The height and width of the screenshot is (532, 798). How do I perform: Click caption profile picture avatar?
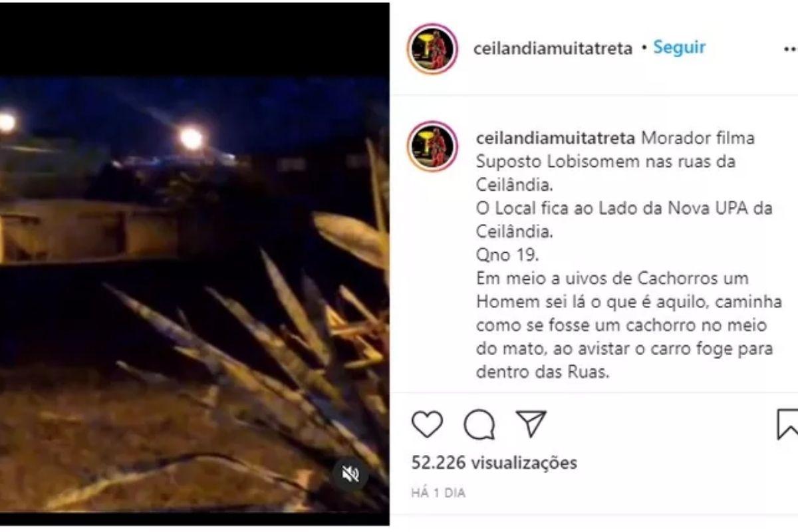pos(433,146)
